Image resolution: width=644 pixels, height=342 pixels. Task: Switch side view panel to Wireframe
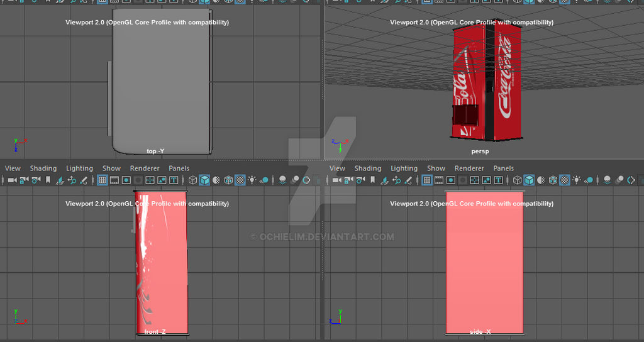(517, 180)
